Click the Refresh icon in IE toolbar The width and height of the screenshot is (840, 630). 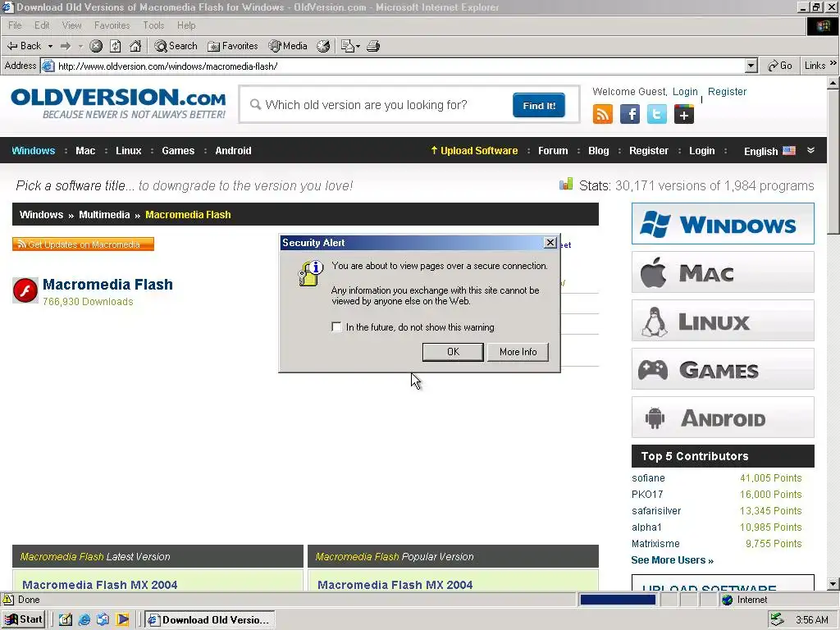coord(116,46)
